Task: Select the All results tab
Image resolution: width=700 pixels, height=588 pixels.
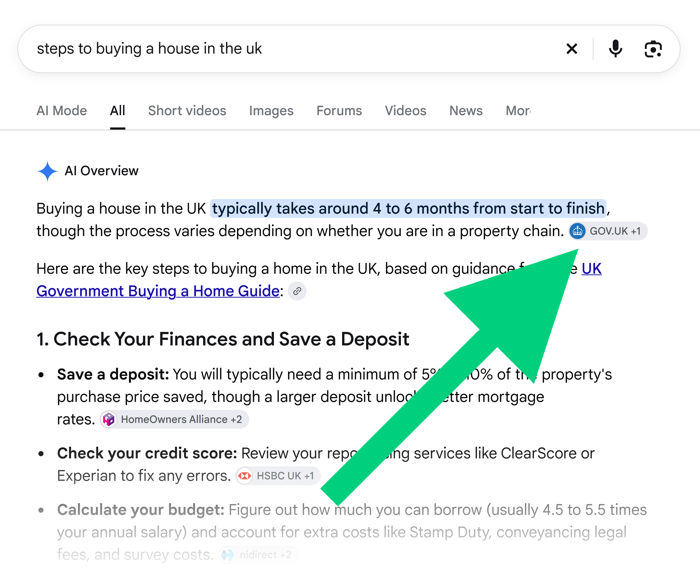Action: (117, 111)
